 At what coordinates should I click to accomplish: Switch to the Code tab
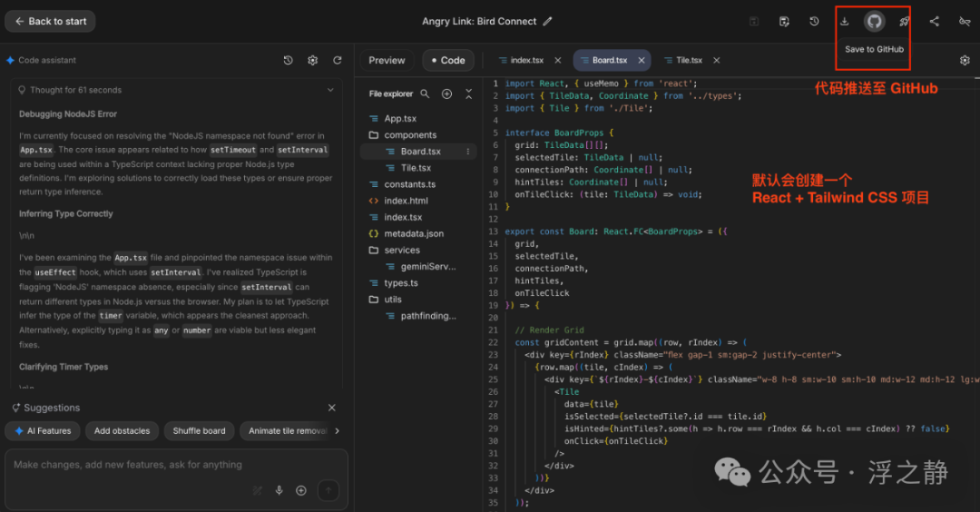(x=448, y=60)
